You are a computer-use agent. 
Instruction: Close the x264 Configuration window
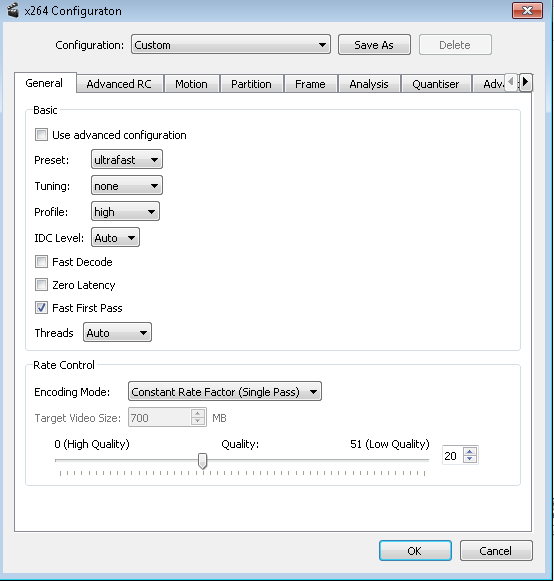tap(527, 10)
